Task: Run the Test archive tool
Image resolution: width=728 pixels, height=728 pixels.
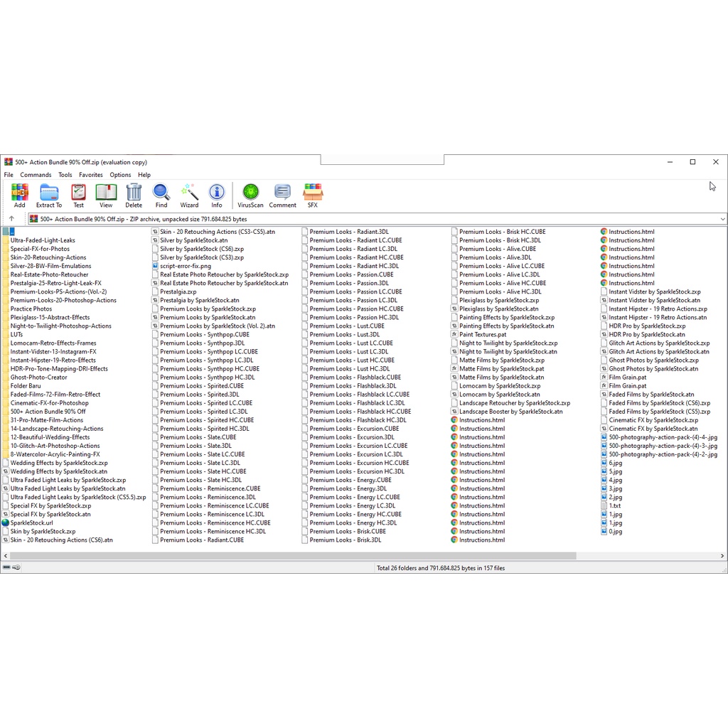Action: [78, 195]
